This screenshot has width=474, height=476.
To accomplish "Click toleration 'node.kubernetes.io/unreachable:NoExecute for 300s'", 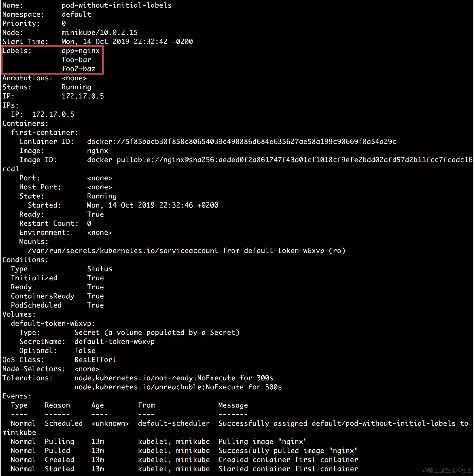I will coord(178,387).
